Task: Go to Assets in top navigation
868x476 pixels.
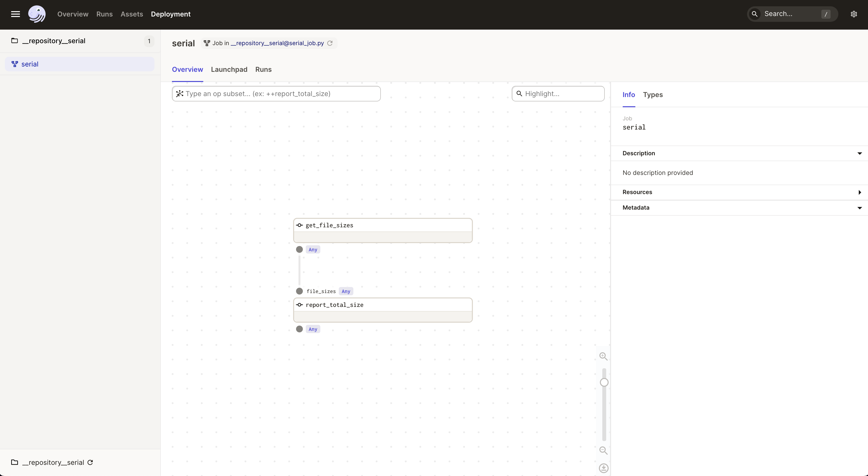Action: point(131,14)
